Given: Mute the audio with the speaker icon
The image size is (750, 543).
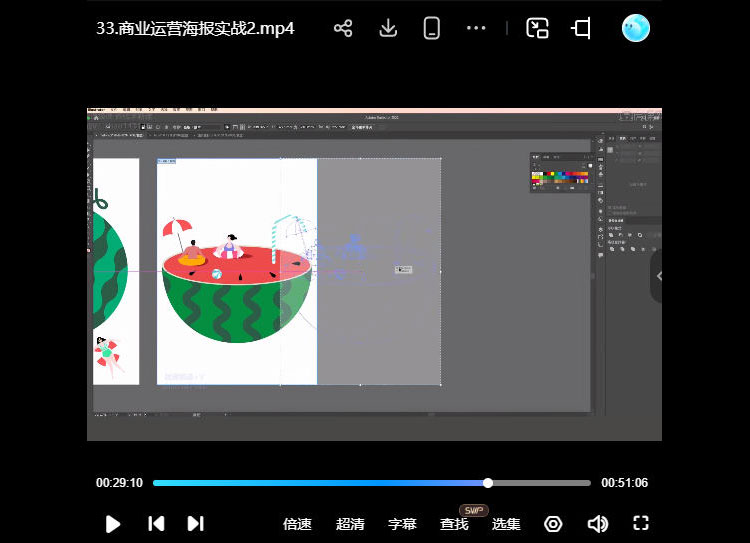Looking at the screenshot, I should point(598,523).
